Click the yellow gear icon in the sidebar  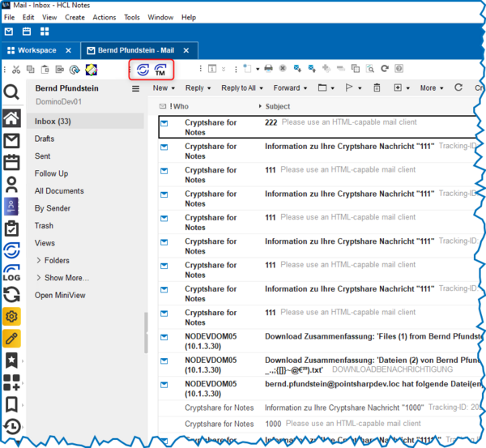tap(11, 316)
